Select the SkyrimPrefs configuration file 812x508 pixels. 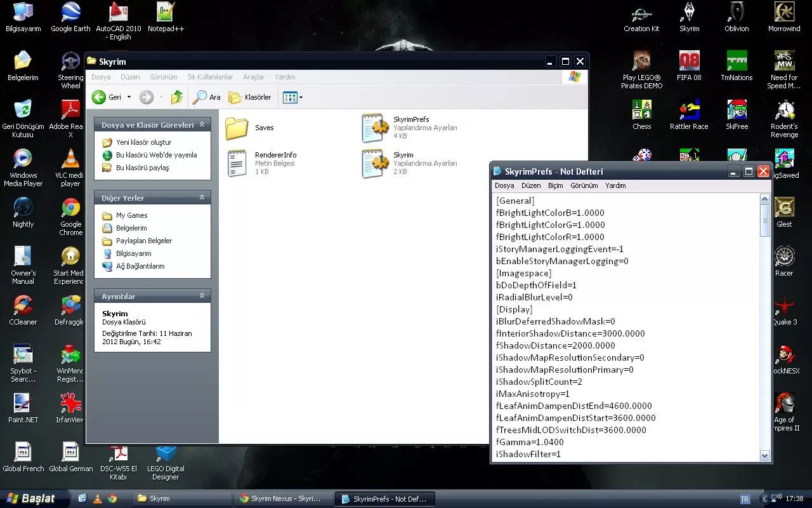pyautogui.click(x=409, y=128)
